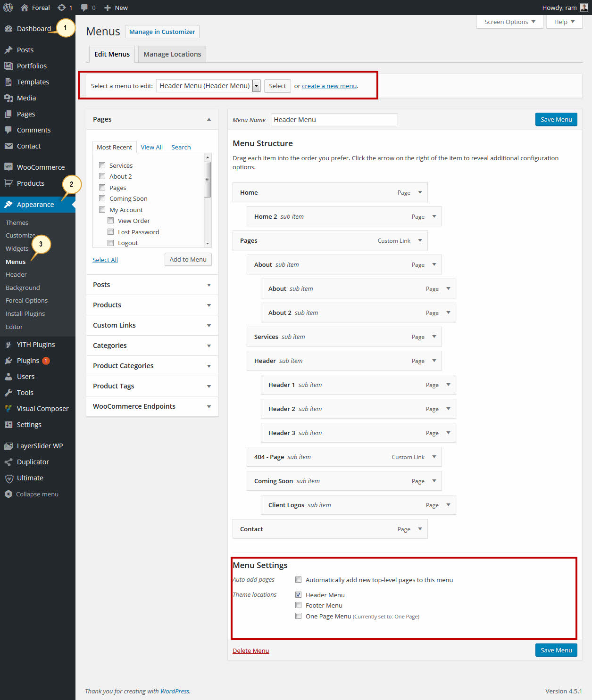Expand the Home menu item options
The height and width of the screenshot is (700, 592).
[420, 192]
